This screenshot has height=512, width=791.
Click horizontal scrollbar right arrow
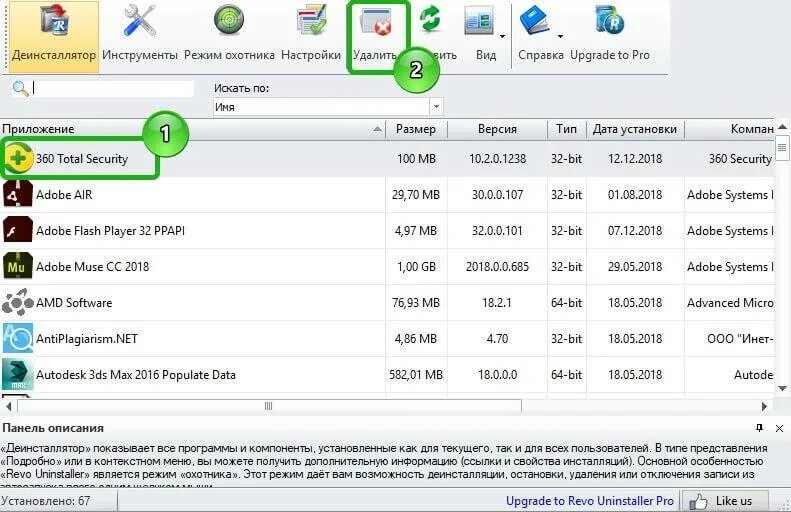(x=764, y=406)
